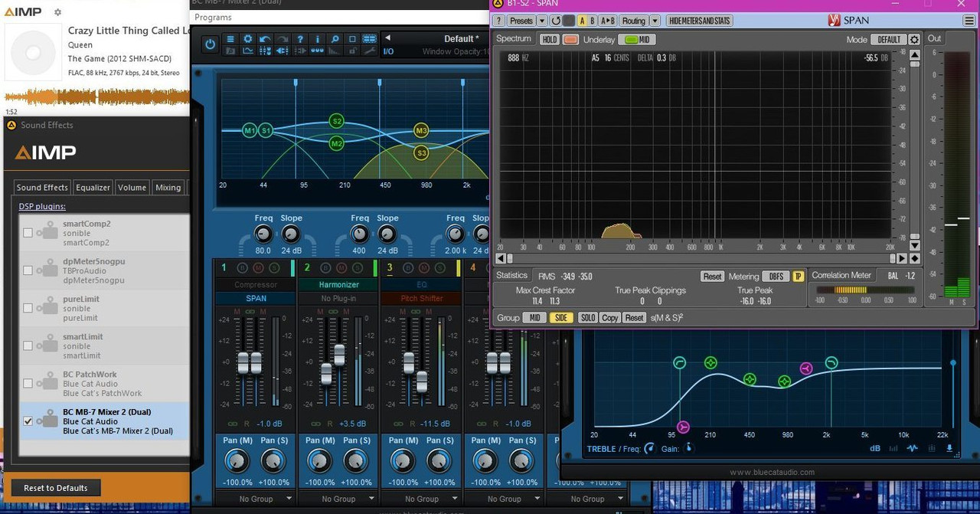This screenshot has width=980, height=514.
Task: Click the magnifier zoom icon in MB-7 Mixer
Action: (x=335, y=39)
